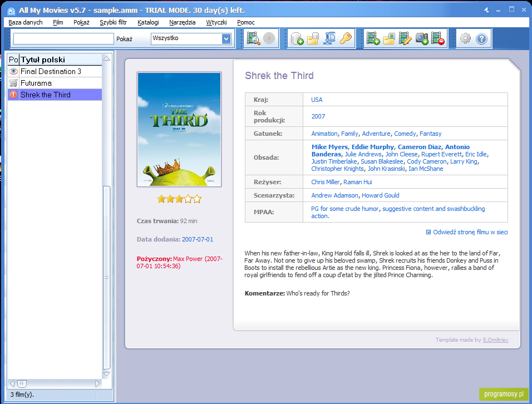Open the Pokaż menu in menu bar
Image resolution: width=532 pixels, height=404 pixels.
[81, 22]
